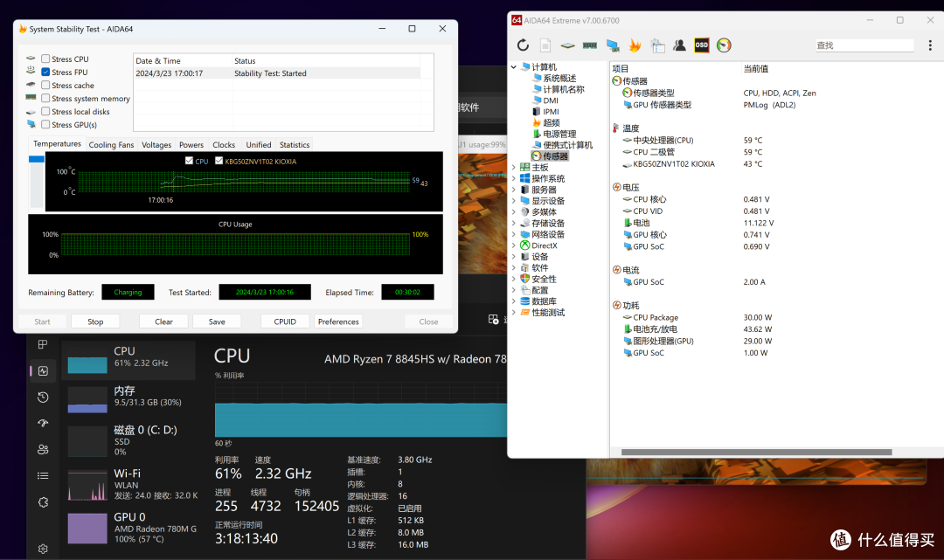Select the GPU 0 performance item
944x560 pixels.
[x=128, y=528]
